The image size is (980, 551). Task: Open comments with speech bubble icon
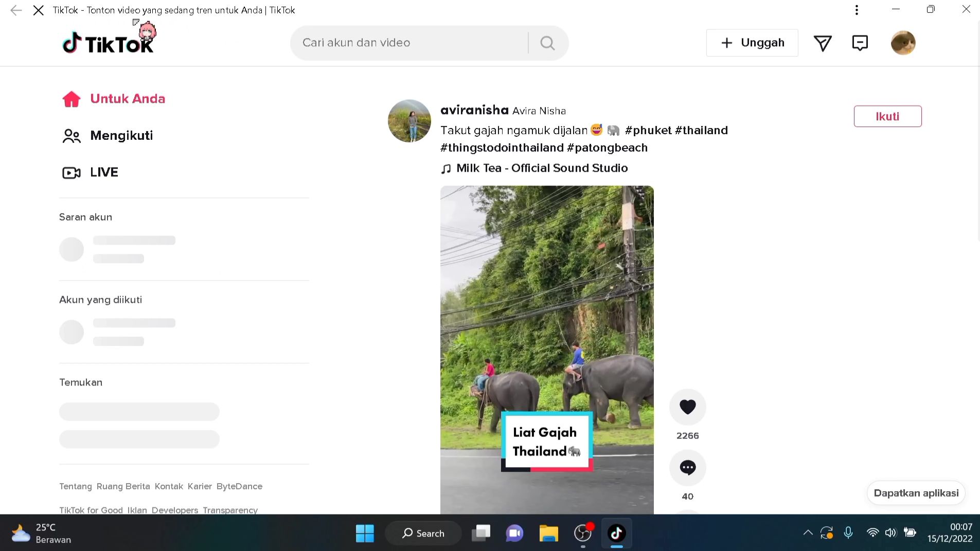point(687,467)
